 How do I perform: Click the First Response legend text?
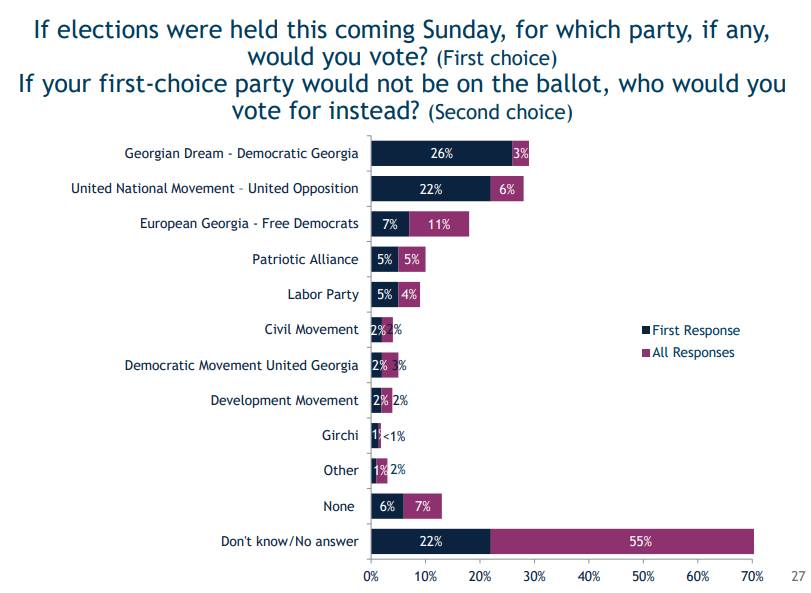[x=696, y=330]
